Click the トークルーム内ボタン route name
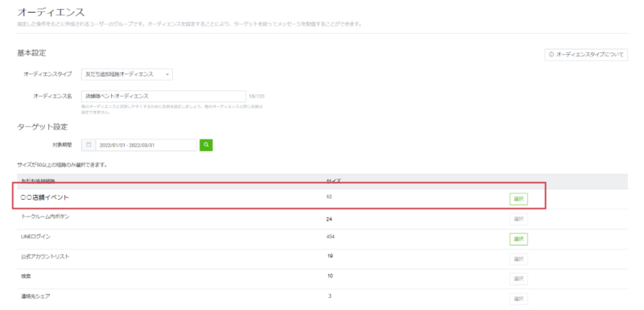This screenshot has height=310, width=644. point(45,217)
